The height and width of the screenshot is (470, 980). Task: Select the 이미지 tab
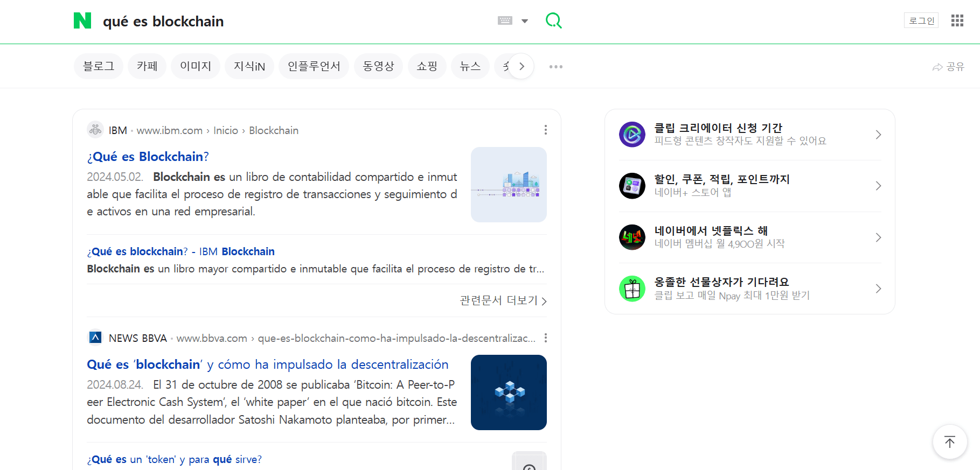point(196,66)
